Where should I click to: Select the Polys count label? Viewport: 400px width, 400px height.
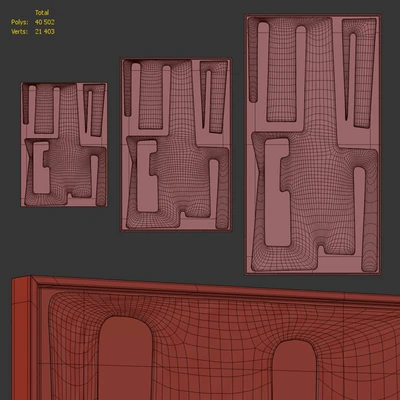pos(20,22)
